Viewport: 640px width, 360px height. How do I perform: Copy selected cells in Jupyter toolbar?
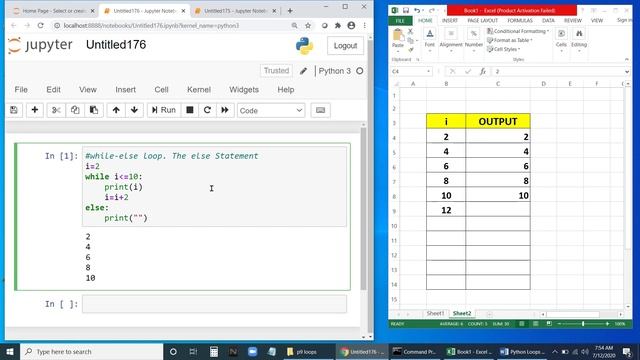coord(75,110)
